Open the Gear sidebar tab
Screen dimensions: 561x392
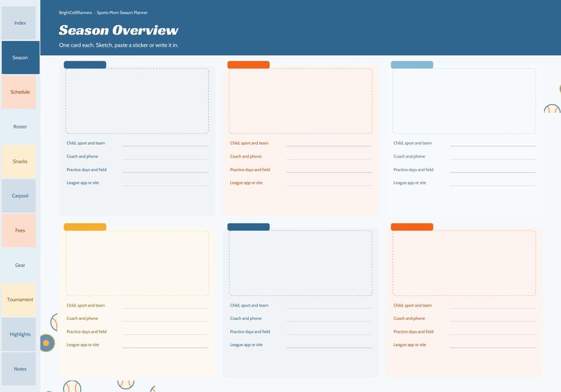pos(19,266)
